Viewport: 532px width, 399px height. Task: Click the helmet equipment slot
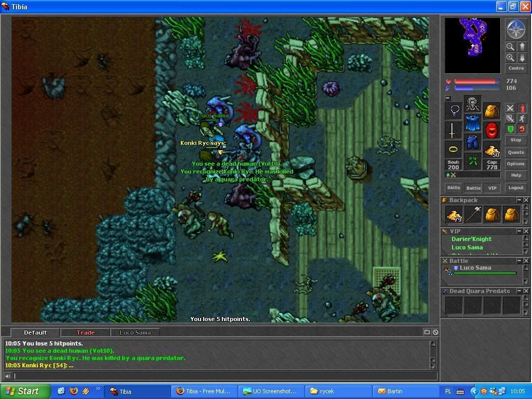(472, 104)
